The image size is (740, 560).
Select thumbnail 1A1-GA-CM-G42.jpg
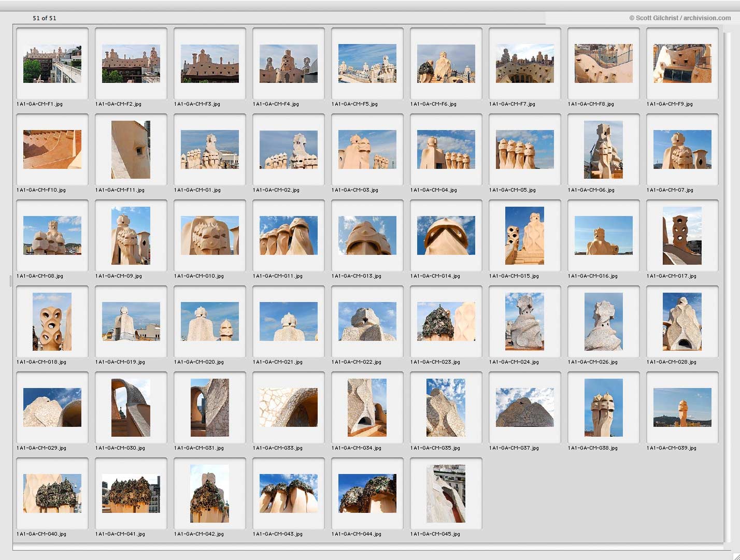[210, 494]
